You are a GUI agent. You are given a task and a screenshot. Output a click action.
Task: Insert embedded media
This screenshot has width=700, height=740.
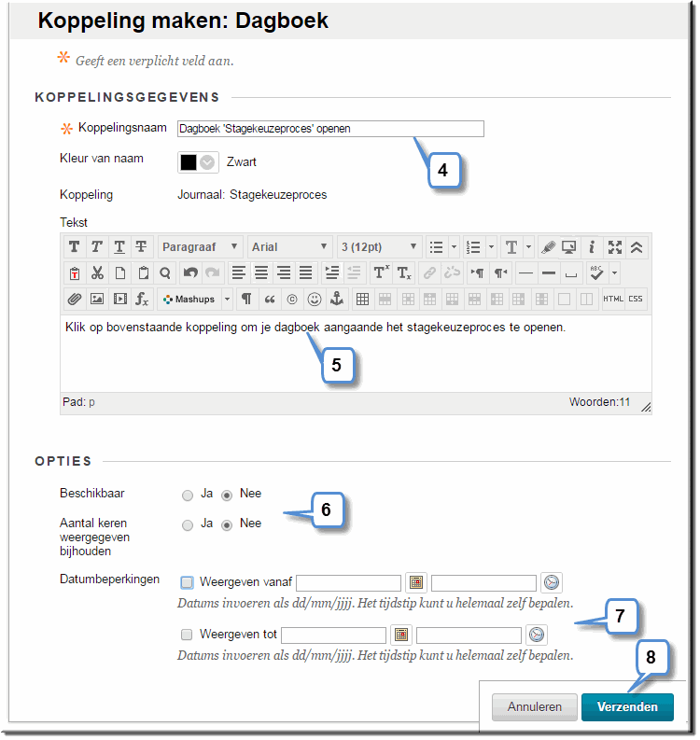(x=119, y=300)
